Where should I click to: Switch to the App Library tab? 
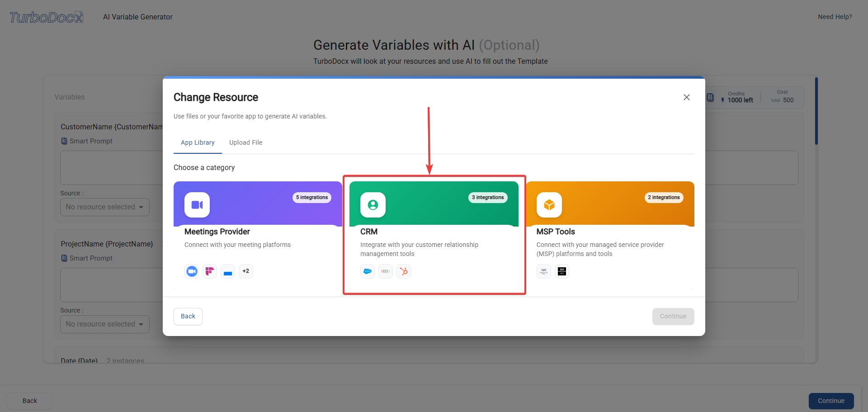(198, 142)
